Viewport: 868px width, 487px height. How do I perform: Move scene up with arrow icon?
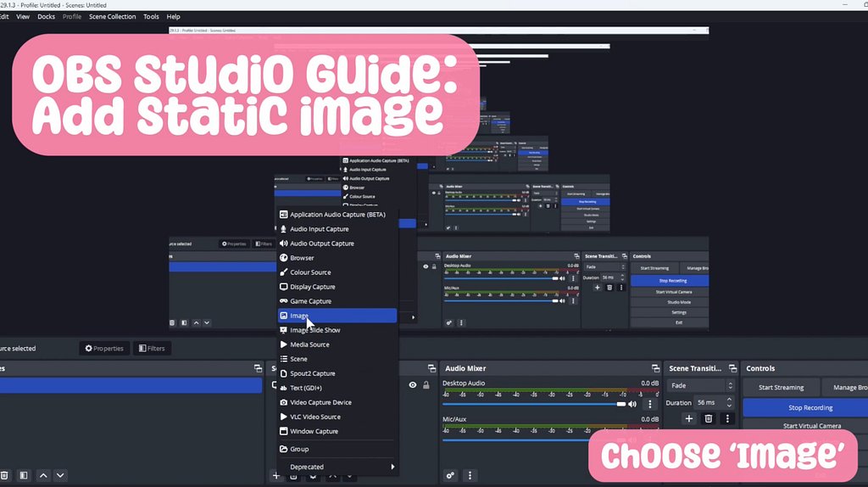(44, 475)
